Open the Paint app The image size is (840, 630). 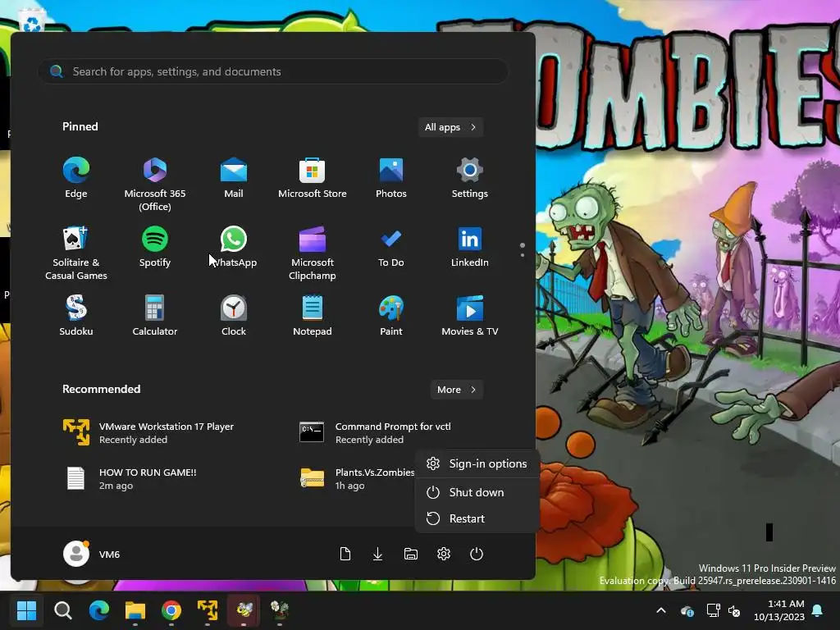click(391, 316)
